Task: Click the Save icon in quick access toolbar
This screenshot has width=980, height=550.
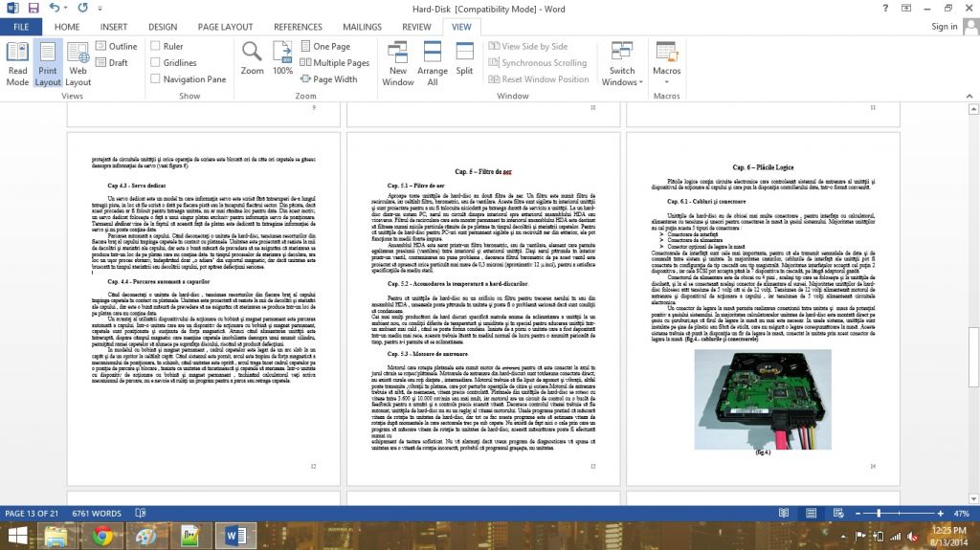Action: tap(33, 8)
